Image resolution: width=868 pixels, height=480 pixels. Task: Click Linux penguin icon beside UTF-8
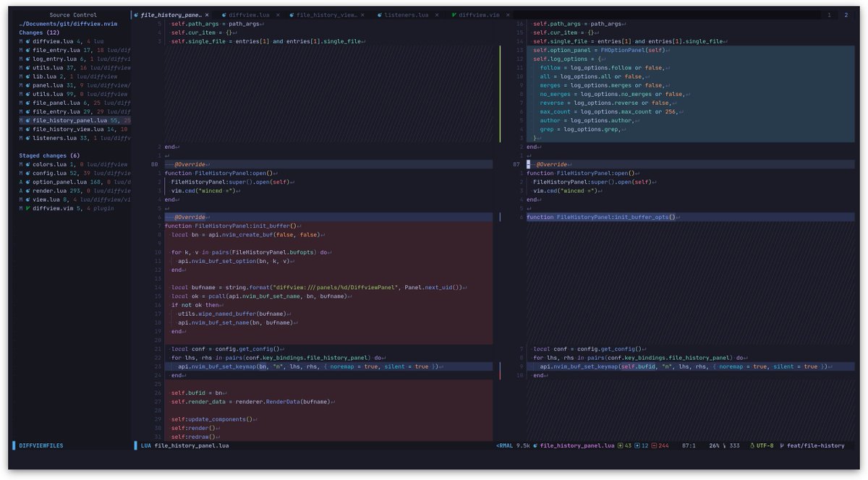pos(752,446)
